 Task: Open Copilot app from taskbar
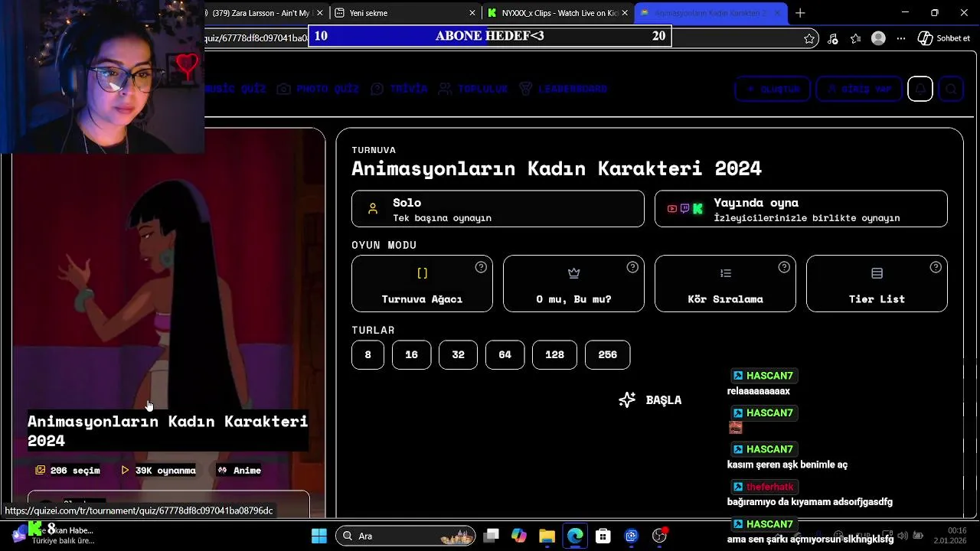[519, 536]
